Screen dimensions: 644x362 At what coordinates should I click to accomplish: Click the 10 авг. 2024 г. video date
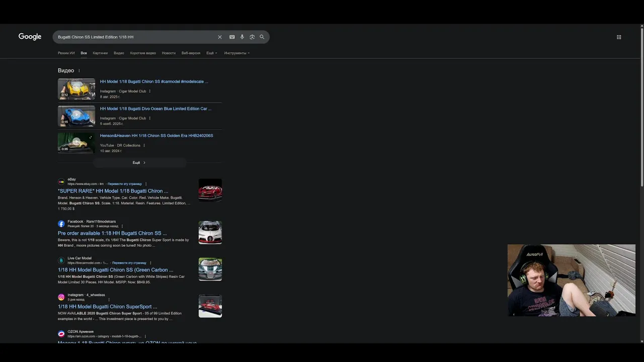(111, 151)
